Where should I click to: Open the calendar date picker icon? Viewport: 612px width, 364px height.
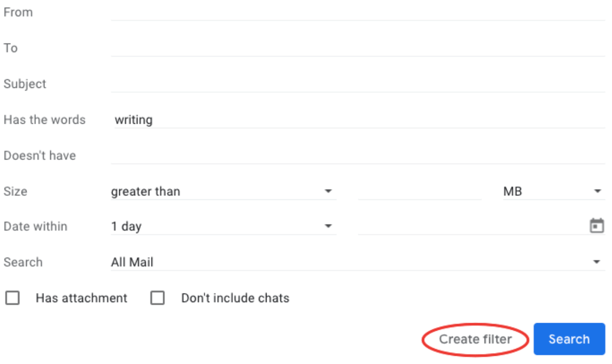point(597,225)
